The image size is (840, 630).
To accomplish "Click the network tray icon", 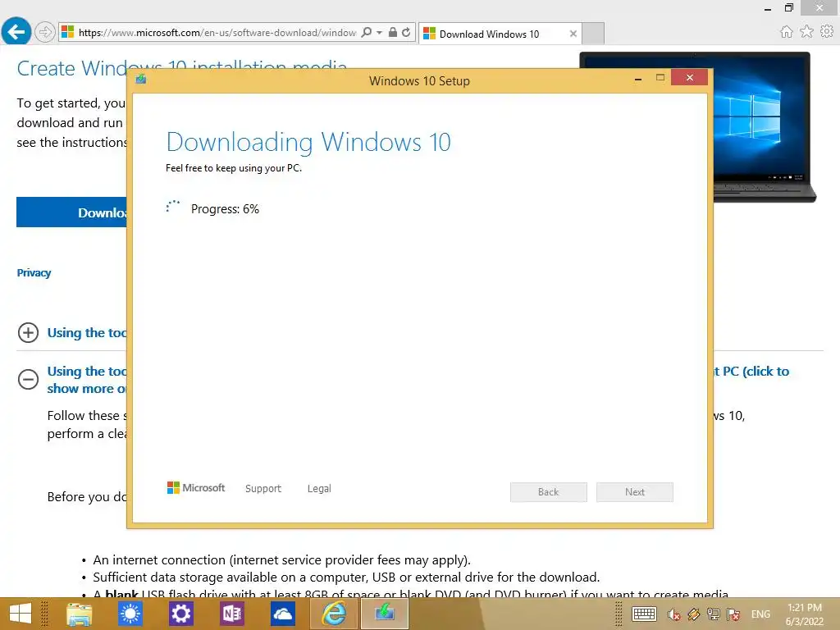I will [714, 614].
